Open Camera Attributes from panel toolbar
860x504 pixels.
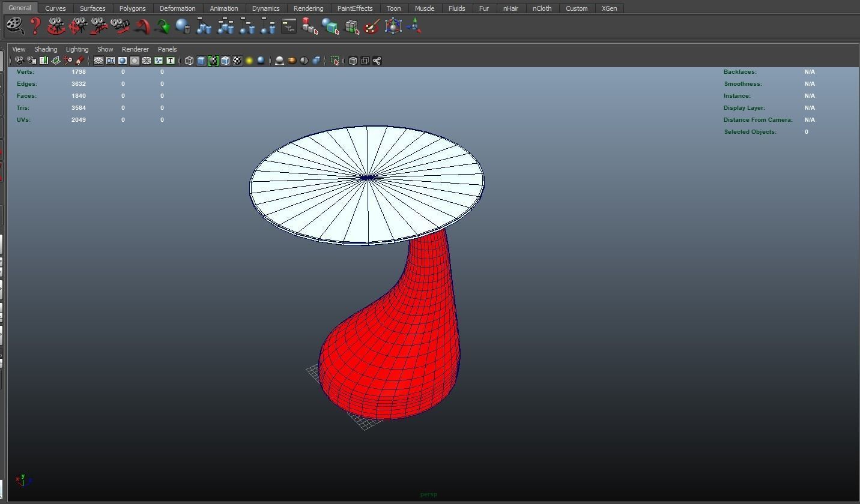pyautogui.click(x=31, y=61)
